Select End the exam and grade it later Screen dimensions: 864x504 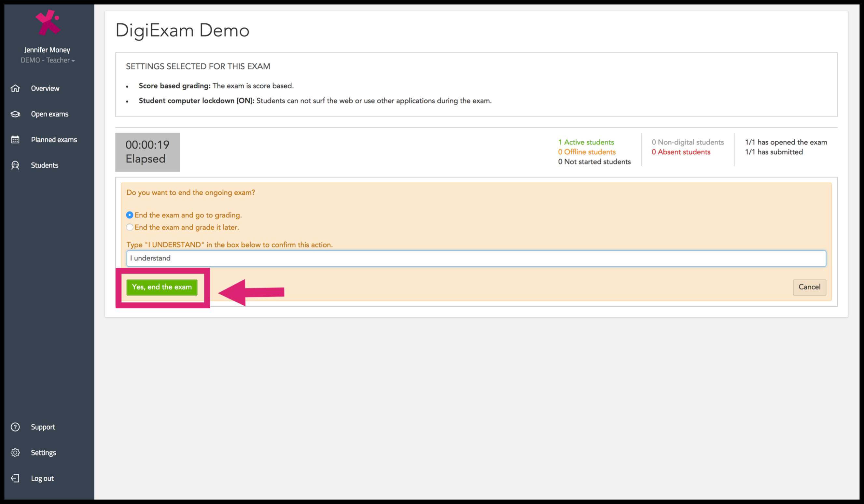tap(130, 227)
